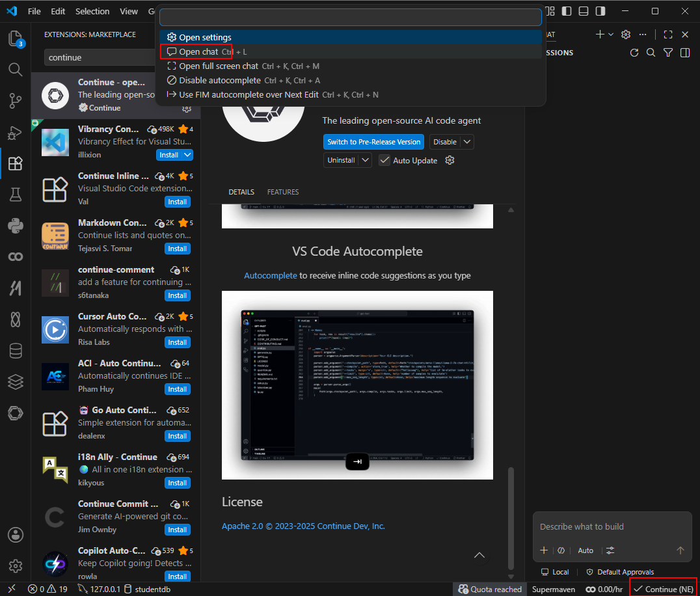The image size is (700, 596).
Task: Click the quick pick input box
Action: pos(351,18)
